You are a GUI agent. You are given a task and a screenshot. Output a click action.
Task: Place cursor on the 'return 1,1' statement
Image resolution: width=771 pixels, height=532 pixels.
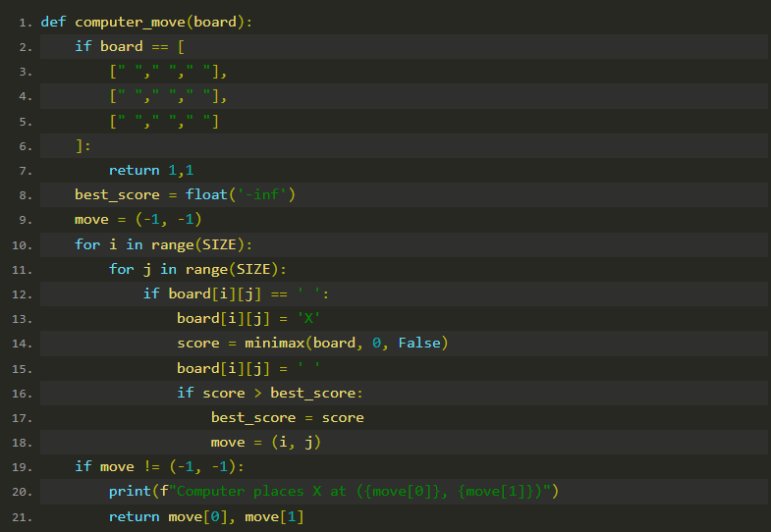[151, 171]
